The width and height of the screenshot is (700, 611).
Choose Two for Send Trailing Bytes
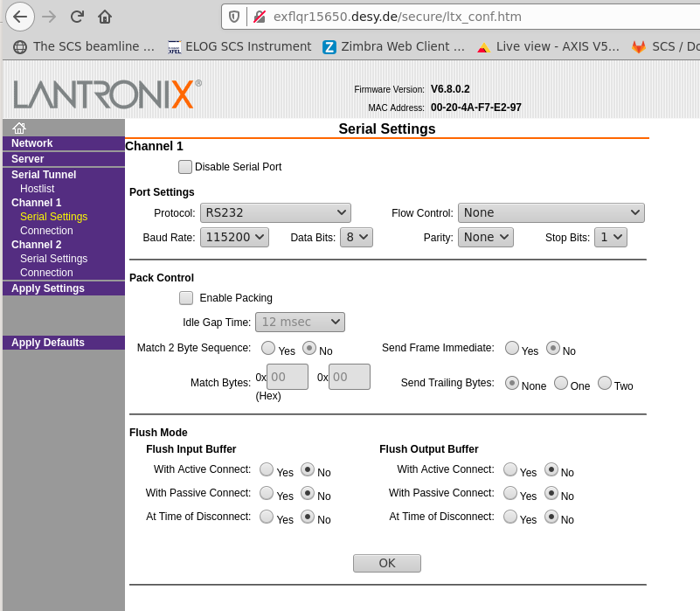(x=605, y=383)
